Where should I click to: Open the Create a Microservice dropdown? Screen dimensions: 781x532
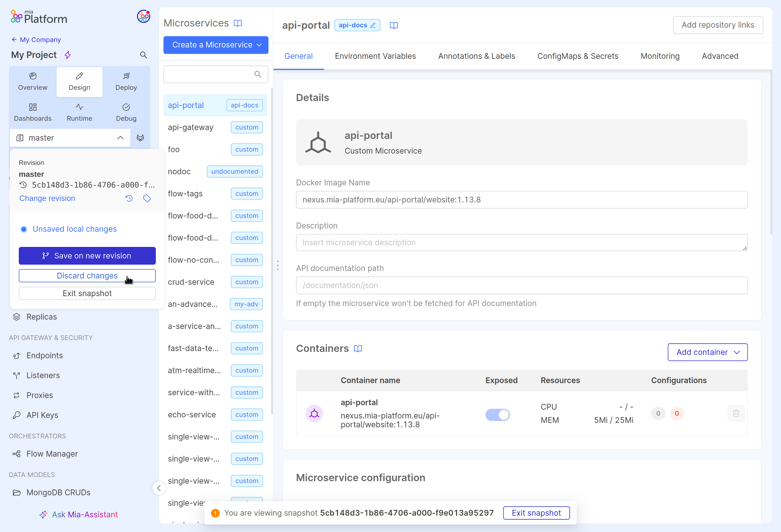215,45
